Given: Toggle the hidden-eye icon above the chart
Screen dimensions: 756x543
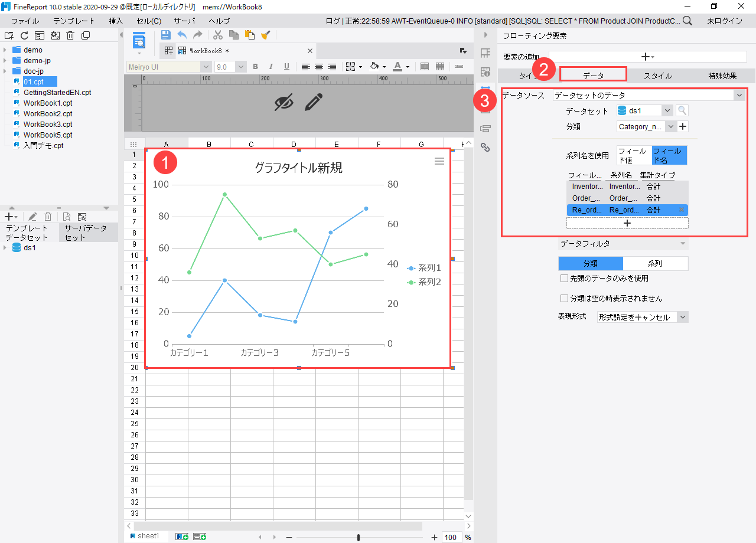Looking at the screenshot, I should [x=284, y=103].
